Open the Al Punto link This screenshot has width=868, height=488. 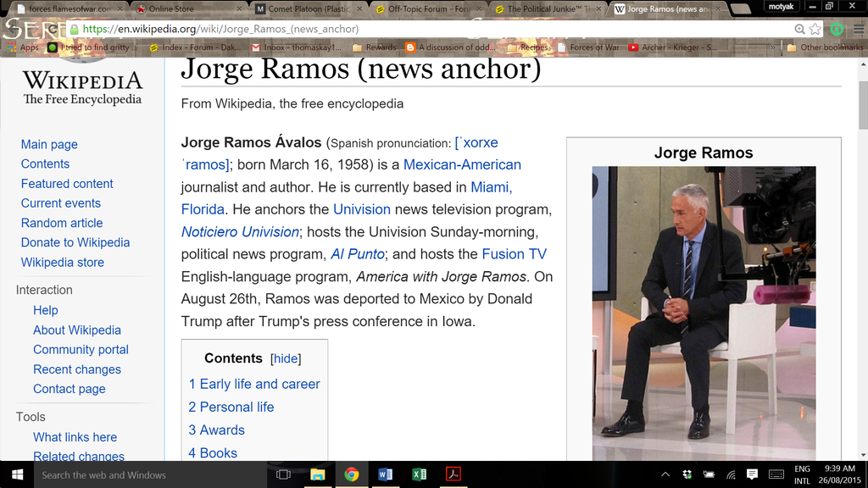coord(358,254)
